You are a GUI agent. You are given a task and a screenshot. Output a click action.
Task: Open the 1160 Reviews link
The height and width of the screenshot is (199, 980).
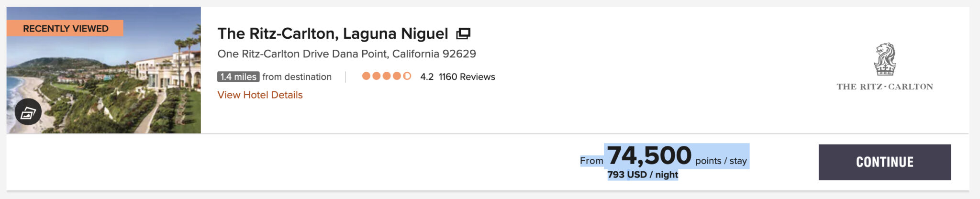coord(467,77)
